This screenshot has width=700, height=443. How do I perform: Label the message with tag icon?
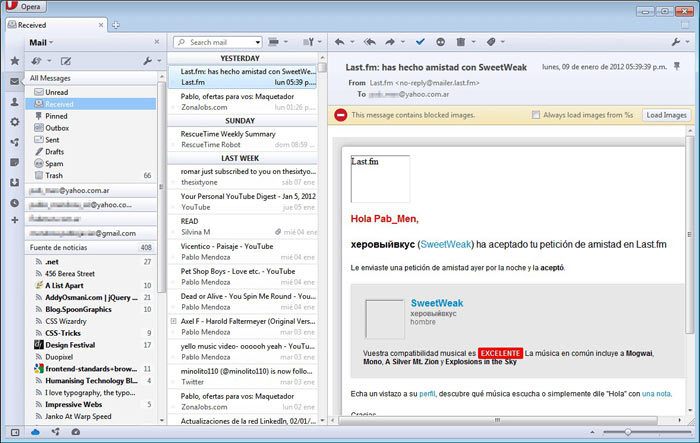[x=491, y=42]
